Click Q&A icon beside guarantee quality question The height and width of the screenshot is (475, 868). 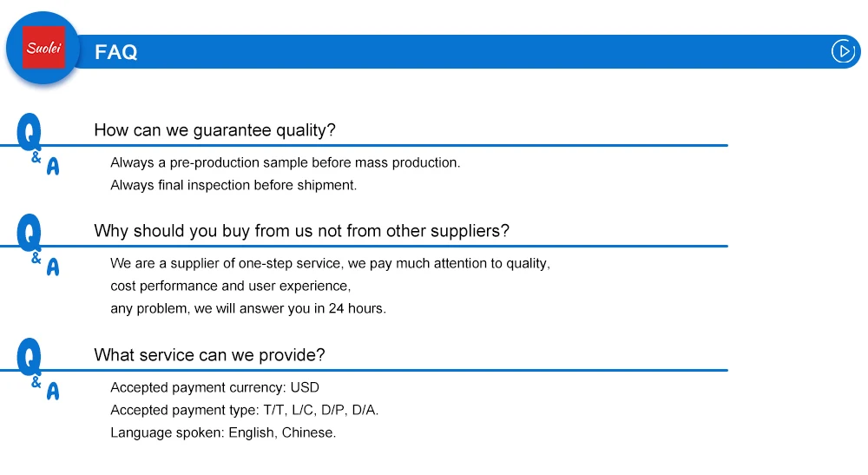point(36,144)
